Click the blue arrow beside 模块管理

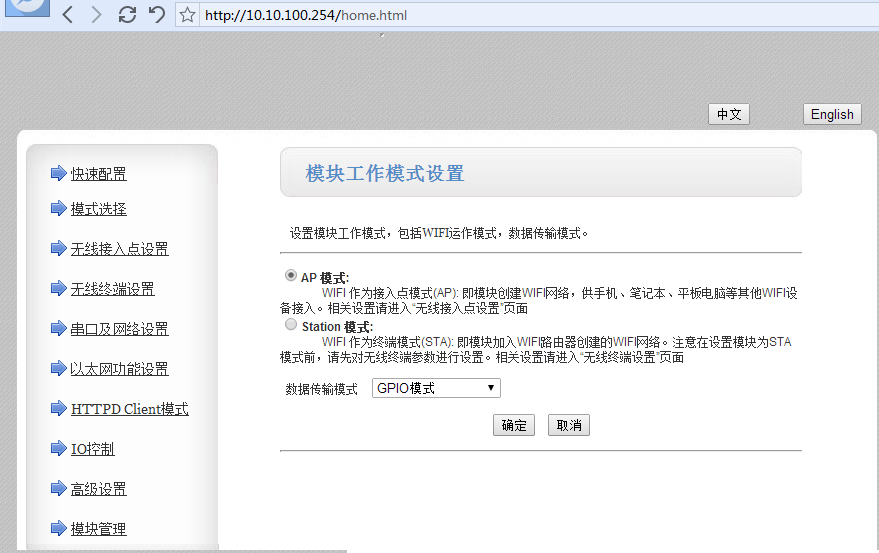[x=58, y=528]
